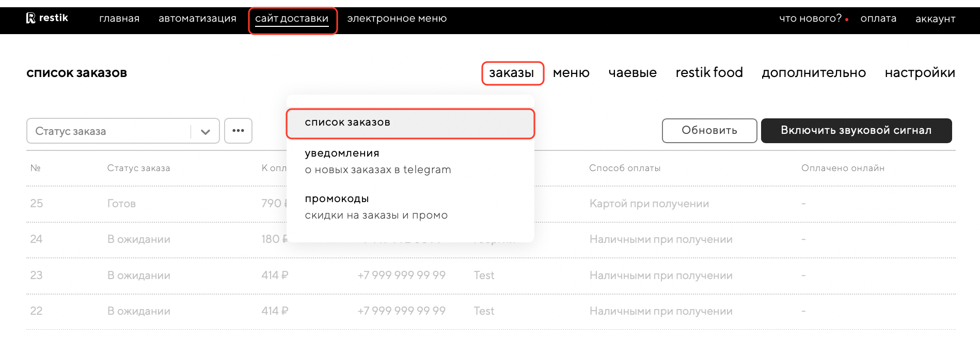
Task: Expand the Статус заказа dropdown chevron
Action: (205, 131)
